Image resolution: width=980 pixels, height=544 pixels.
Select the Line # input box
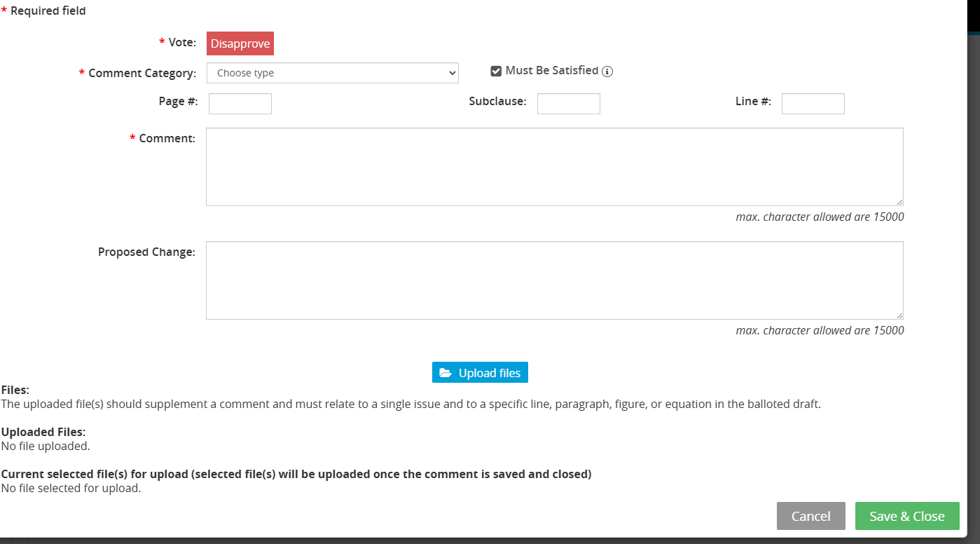(x=813, y=104)
